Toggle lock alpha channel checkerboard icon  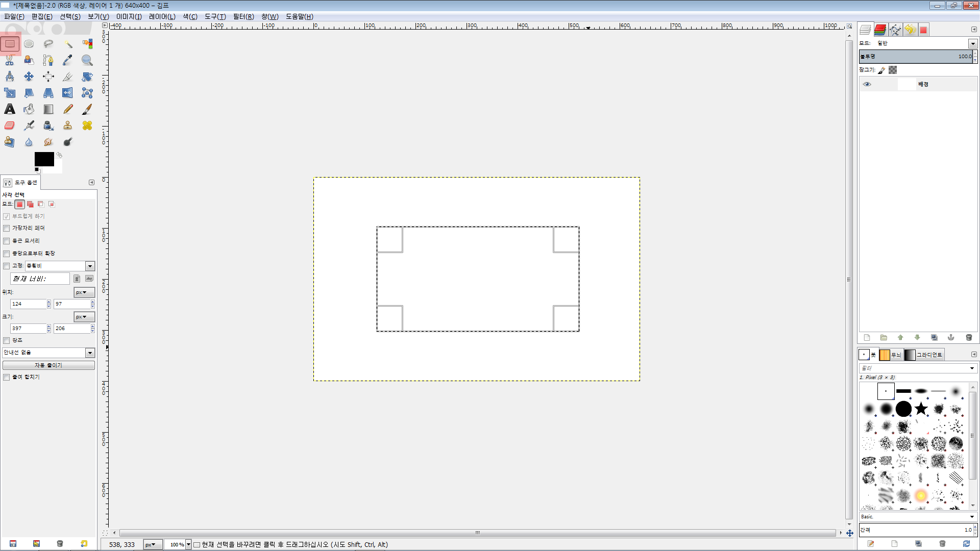tap(893, 70)
